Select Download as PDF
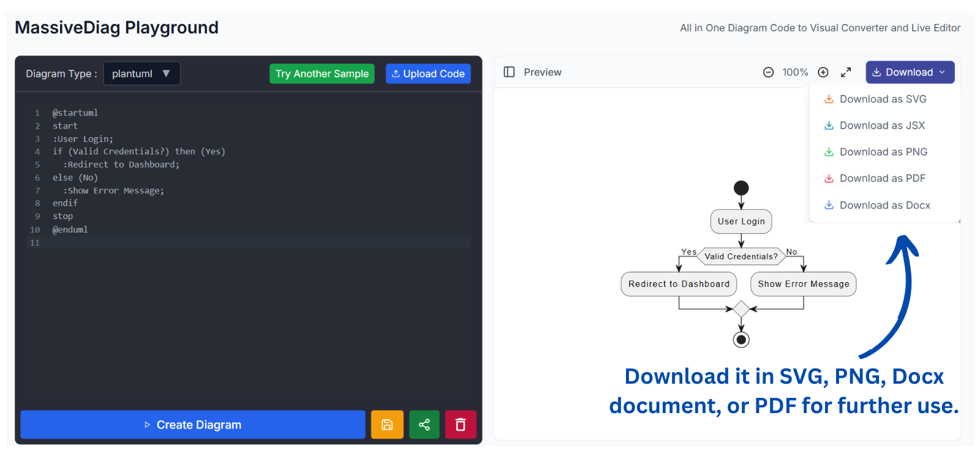The height and width of the screenshot is (459, 980). click(x=882, y=179)
